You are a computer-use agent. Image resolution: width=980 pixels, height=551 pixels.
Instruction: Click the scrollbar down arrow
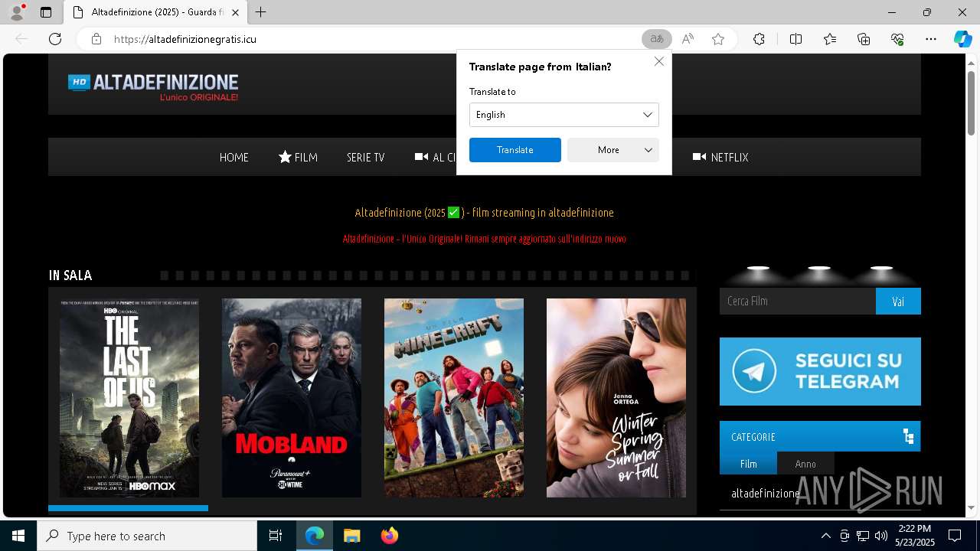972,507
